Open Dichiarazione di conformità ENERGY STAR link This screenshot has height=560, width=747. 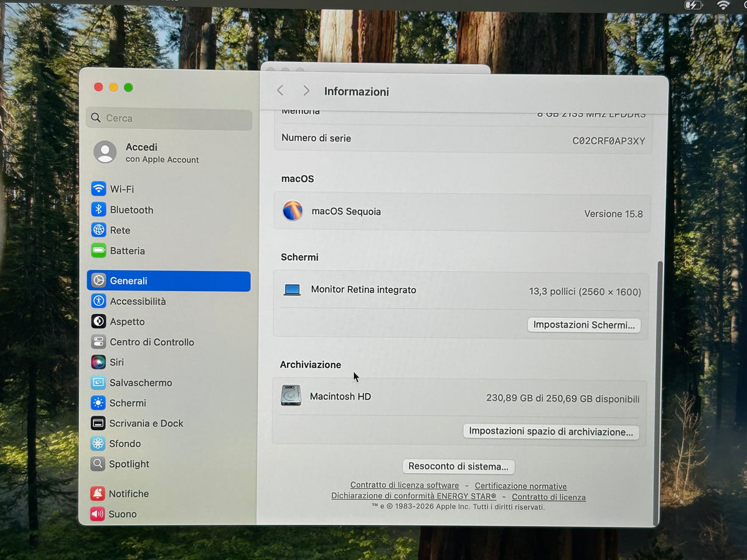click(x=414, y=496)
